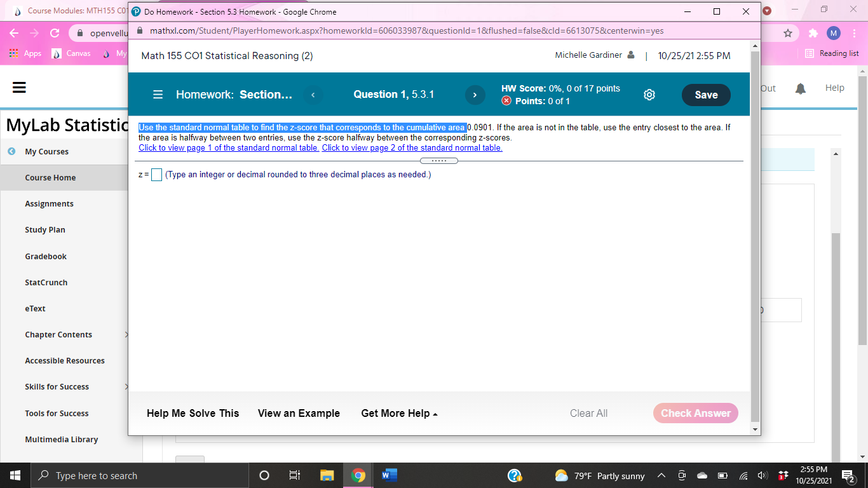This screenshot has width=868, height=488.
Task: Open the Chrome profile avatar M
Action: [833, 33]
